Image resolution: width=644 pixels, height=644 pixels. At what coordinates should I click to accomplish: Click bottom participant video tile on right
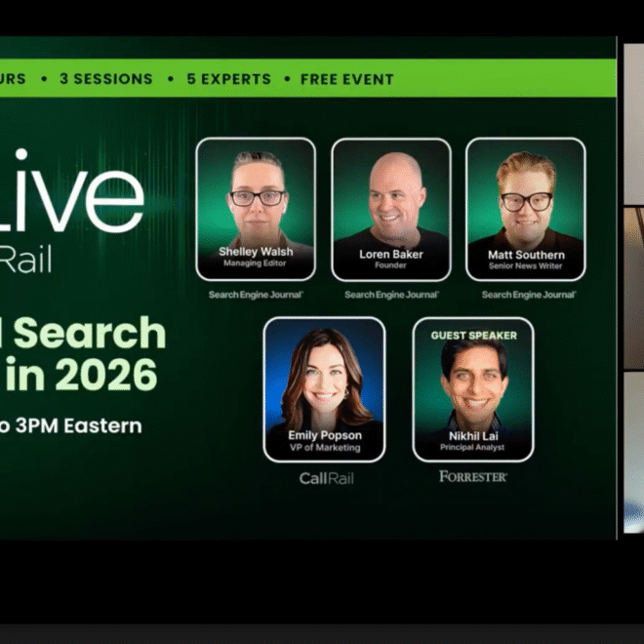pyautogui.click(x=633, y=453)
